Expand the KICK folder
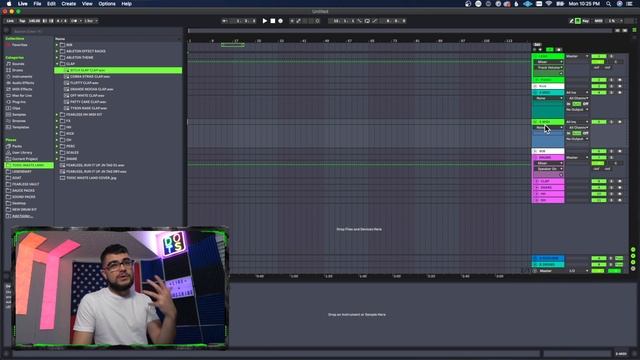Image resolution: width=640 pixels, height=360 pixels. pyautogui.click(x=57, y=133)
